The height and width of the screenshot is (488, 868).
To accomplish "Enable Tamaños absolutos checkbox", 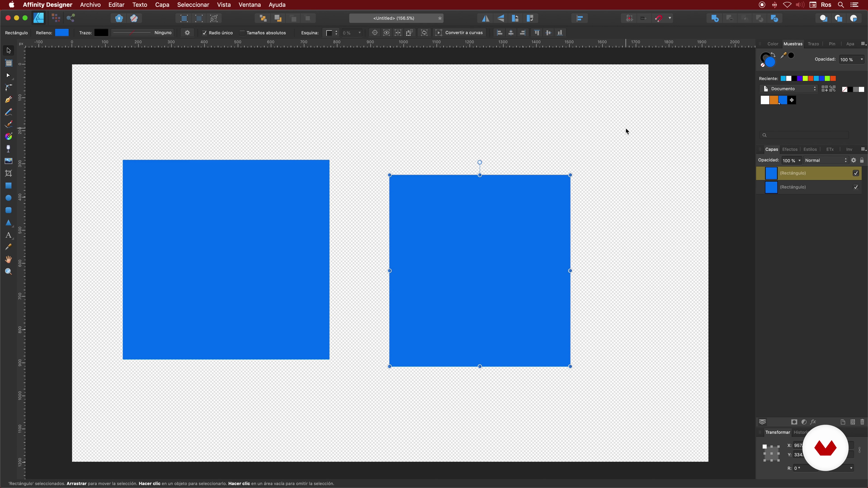I will [x=242, y=33].
